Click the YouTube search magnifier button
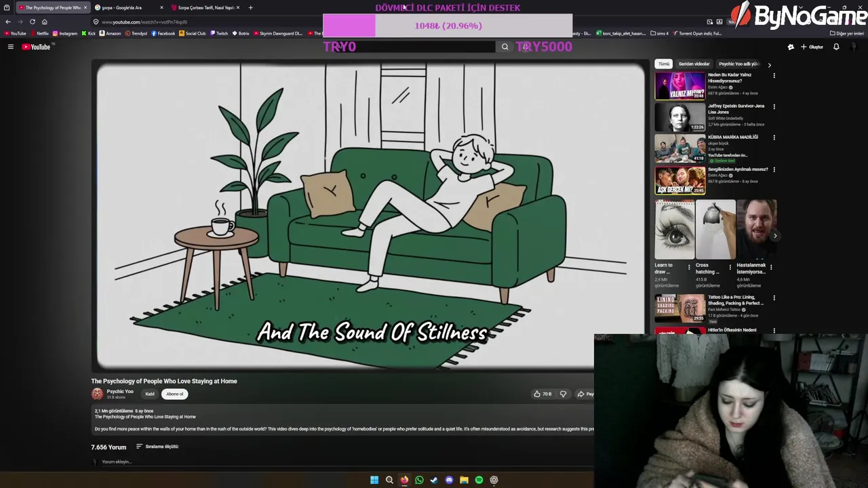 pos(505,47)
